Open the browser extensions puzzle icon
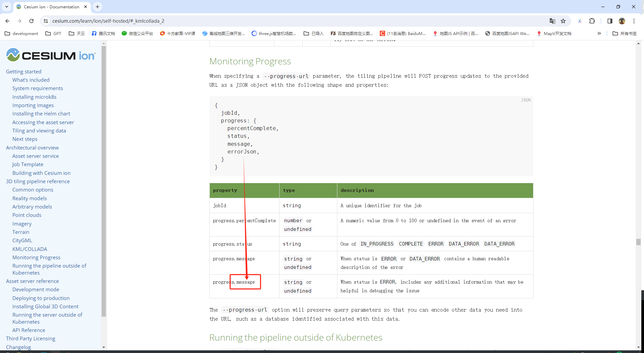This screenshot has height=353, width=644. pyautogui.click(x=592, y=21)
